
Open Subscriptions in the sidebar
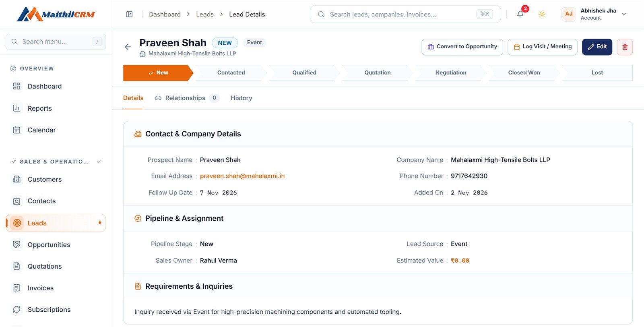pos(56,310)
